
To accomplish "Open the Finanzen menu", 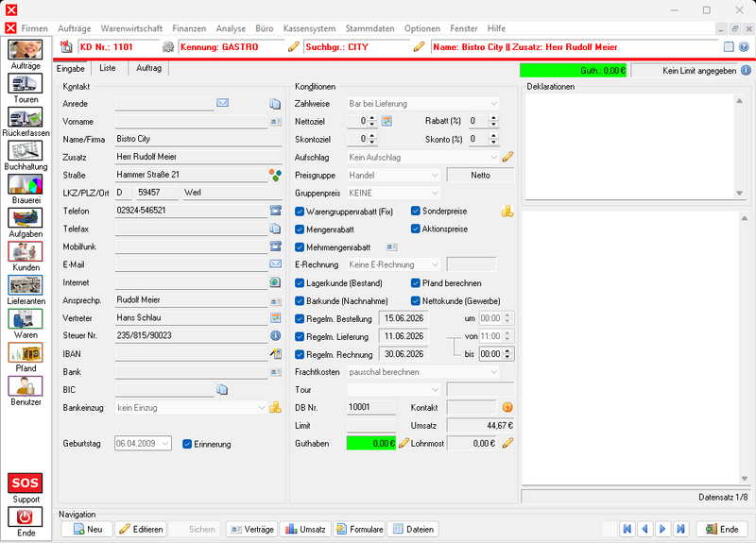I will click(189, 28).
